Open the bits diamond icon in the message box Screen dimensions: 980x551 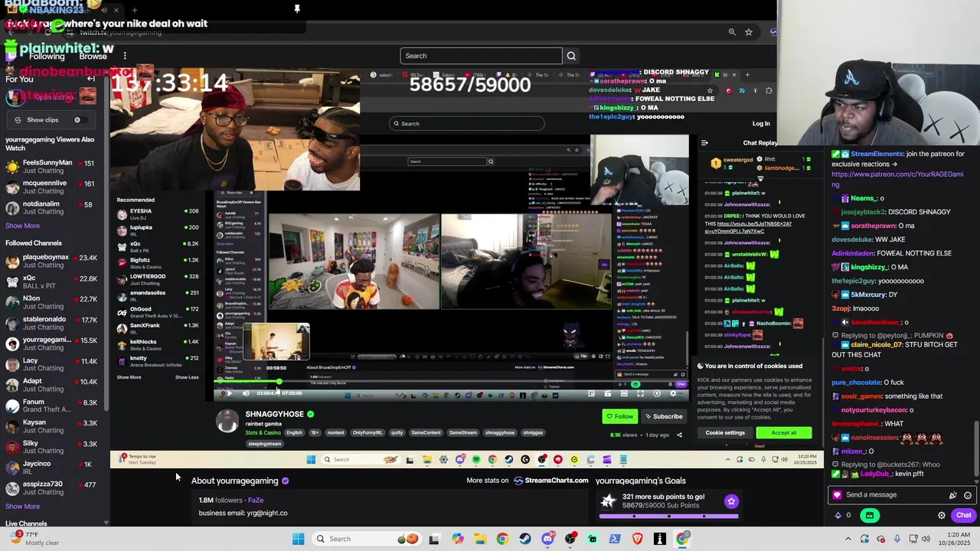[x=838, y=495]
